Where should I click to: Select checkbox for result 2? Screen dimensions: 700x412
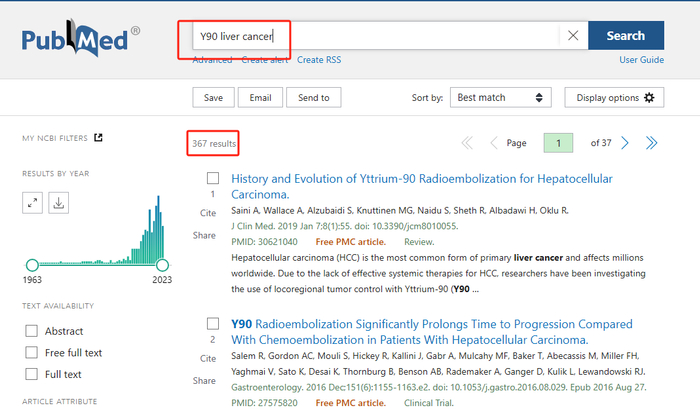pos(213,323)
